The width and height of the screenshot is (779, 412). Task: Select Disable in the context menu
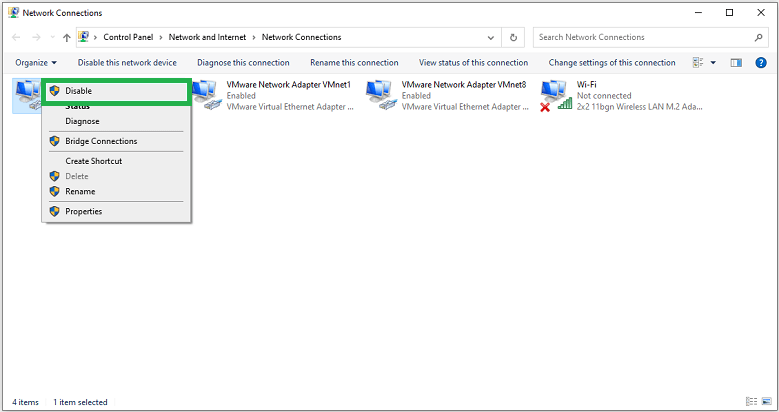(x=115, y=91)
